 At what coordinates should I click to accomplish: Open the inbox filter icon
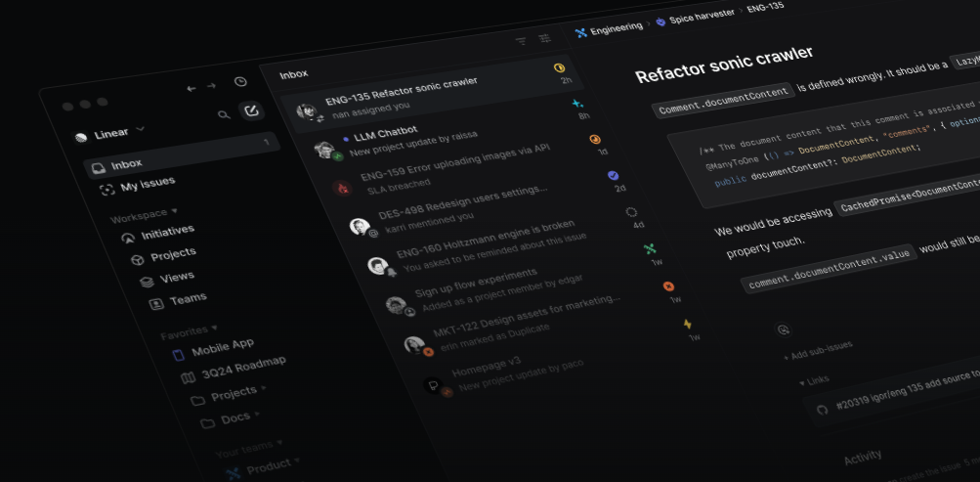pos(521,41)
